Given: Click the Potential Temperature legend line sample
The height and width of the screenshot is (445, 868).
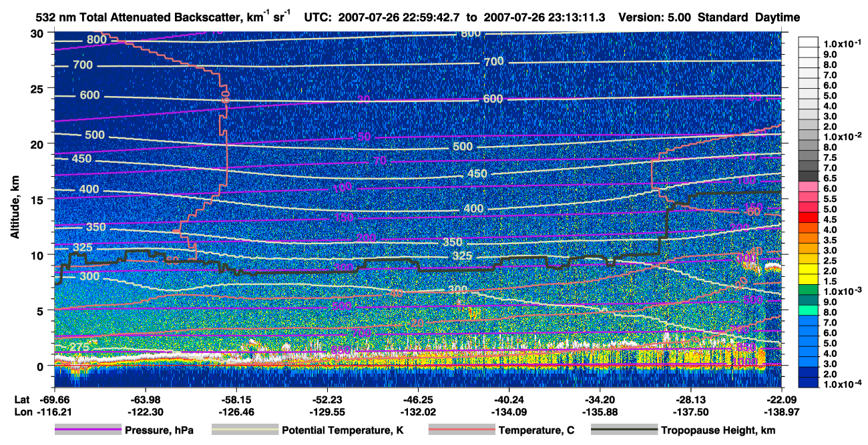Looking at the screenshot, I should coord(244,430).
